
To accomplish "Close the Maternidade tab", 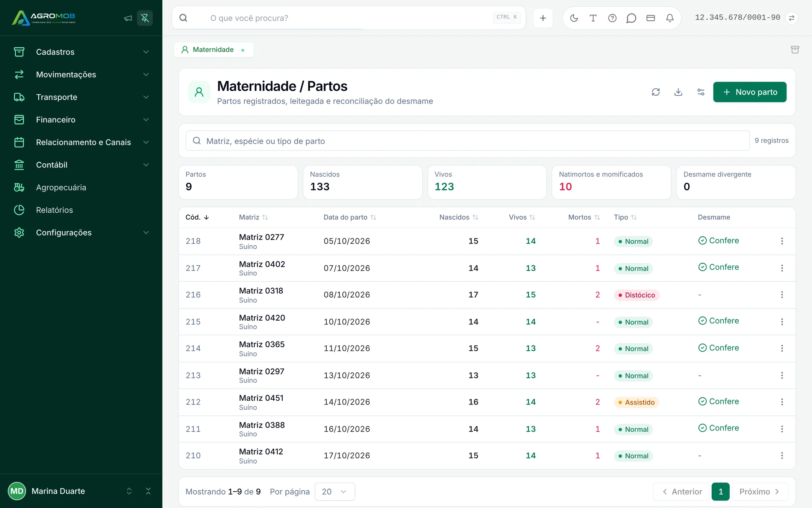I will [243, 50].
